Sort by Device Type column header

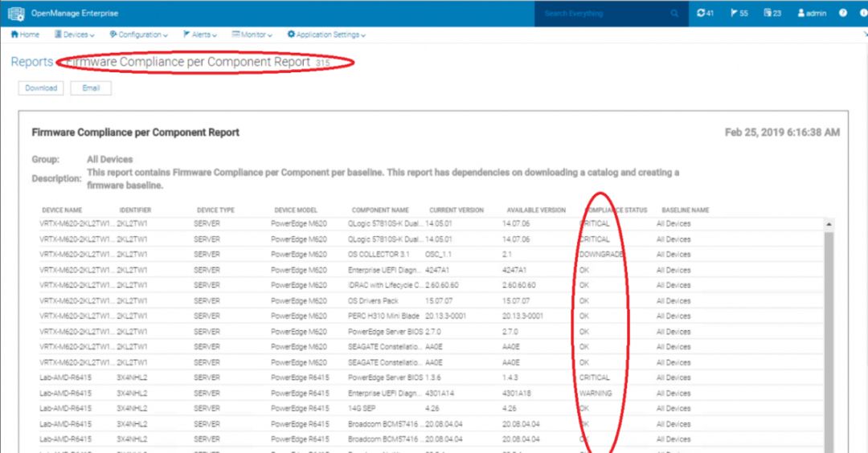pyautogui.click(x=215, y=210)
